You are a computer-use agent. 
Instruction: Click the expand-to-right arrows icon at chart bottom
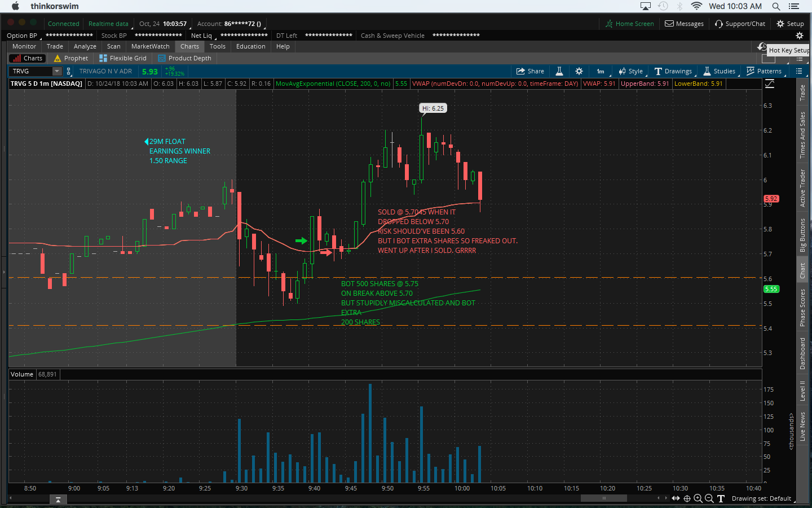tap(676, 498)
